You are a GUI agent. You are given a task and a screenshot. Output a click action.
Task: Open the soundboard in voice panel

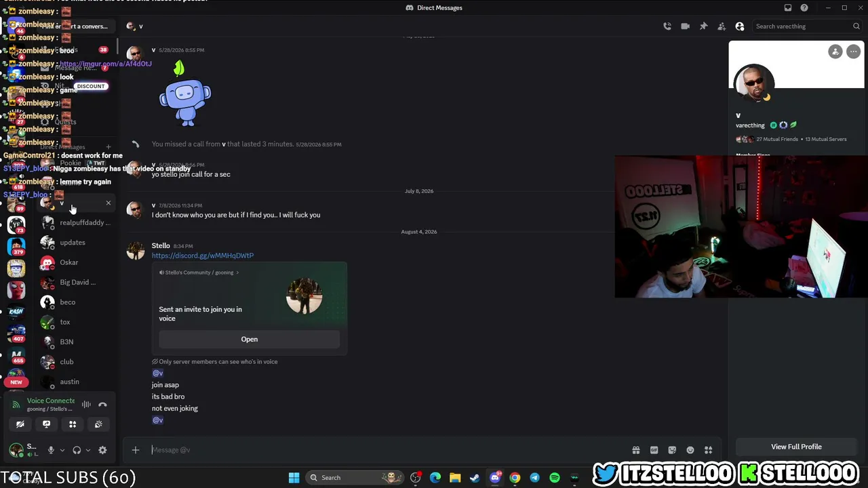pos(98,424)
